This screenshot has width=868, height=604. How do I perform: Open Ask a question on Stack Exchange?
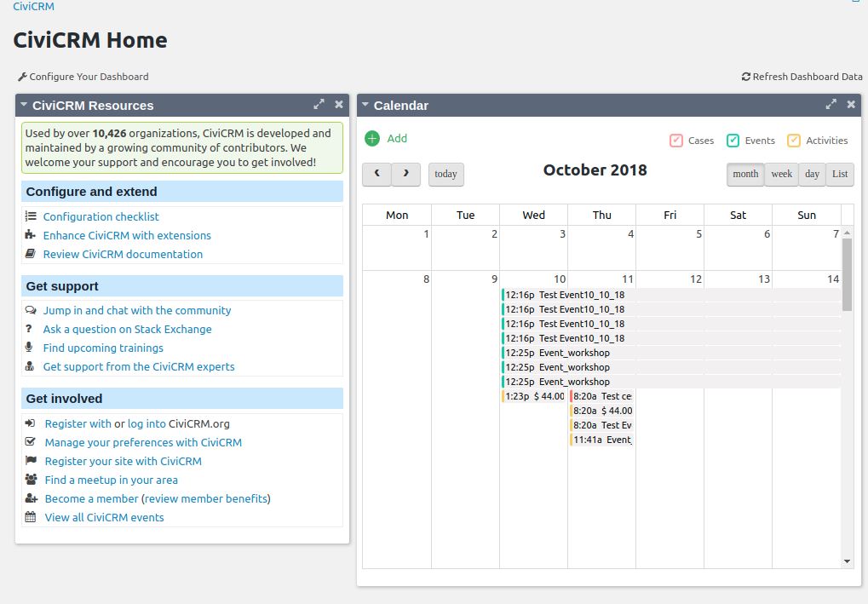[127, 330]
